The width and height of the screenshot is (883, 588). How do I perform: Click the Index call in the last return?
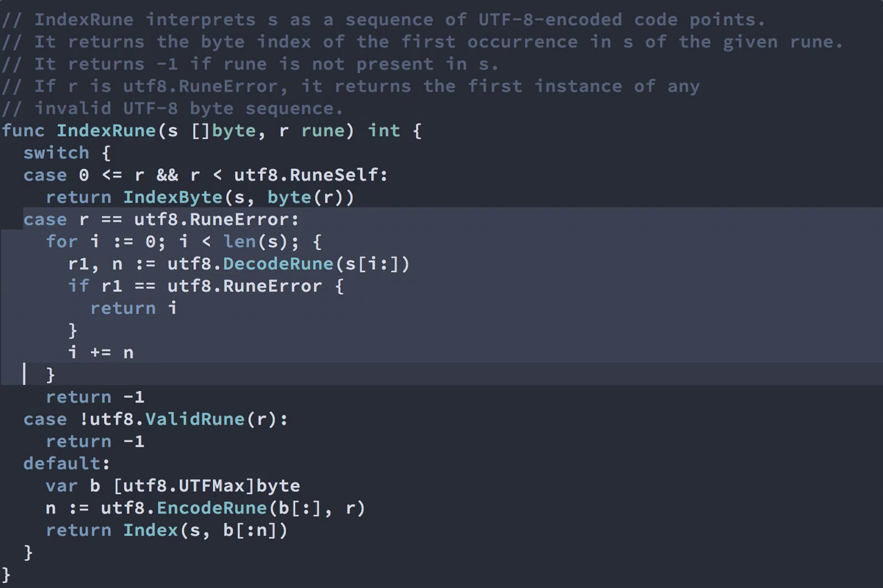pyautogui.click(x=150, y=530)
